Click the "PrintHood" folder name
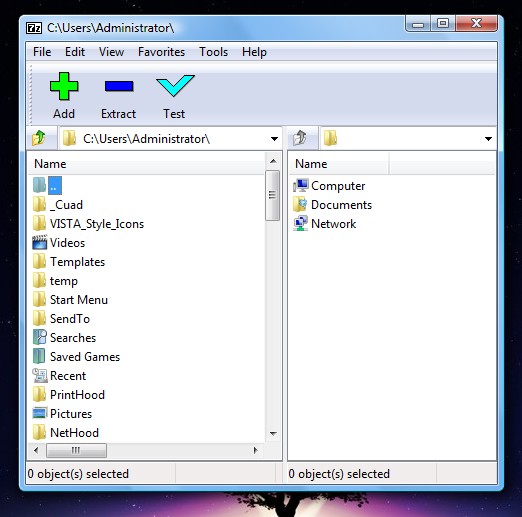 pos(77,395)
